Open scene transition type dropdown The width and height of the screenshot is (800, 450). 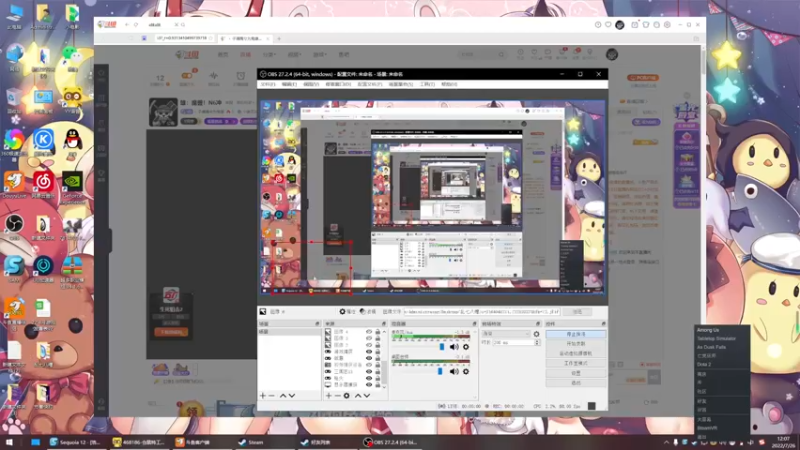point(506,334)
